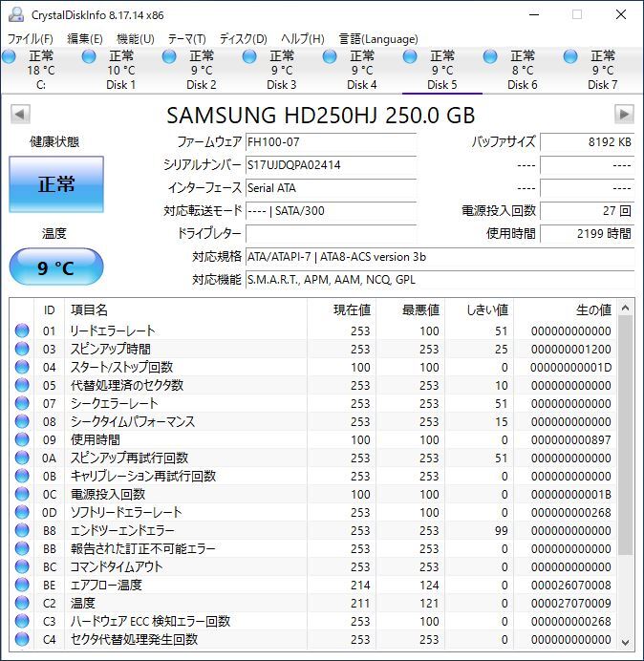Click status orb for ID BC コマンドタイムアウト

(22, 566)
